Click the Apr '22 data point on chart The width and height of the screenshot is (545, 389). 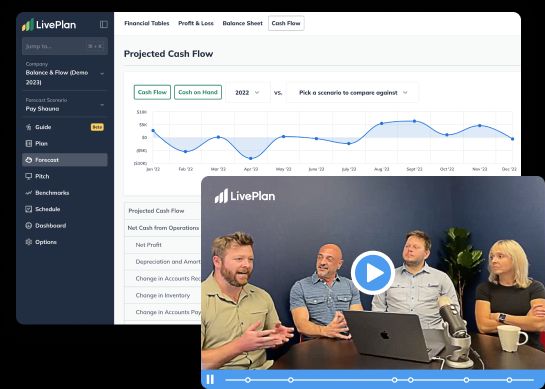tap(251, 159)
